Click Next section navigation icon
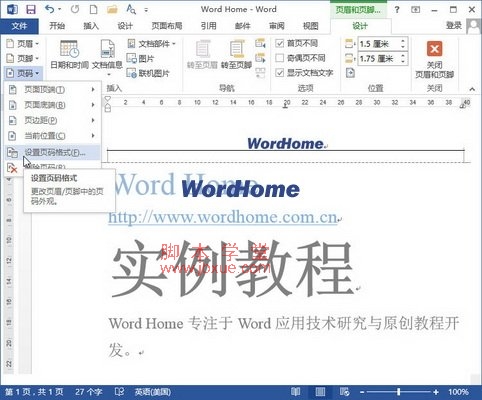Screen dimensions: 482x400 [260, 58]
